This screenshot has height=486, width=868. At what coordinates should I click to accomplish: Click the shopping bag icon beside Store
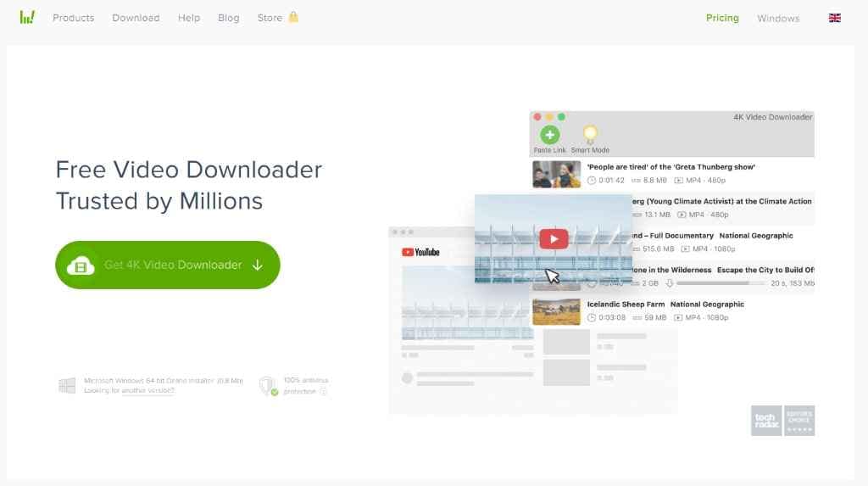(293, 17)
